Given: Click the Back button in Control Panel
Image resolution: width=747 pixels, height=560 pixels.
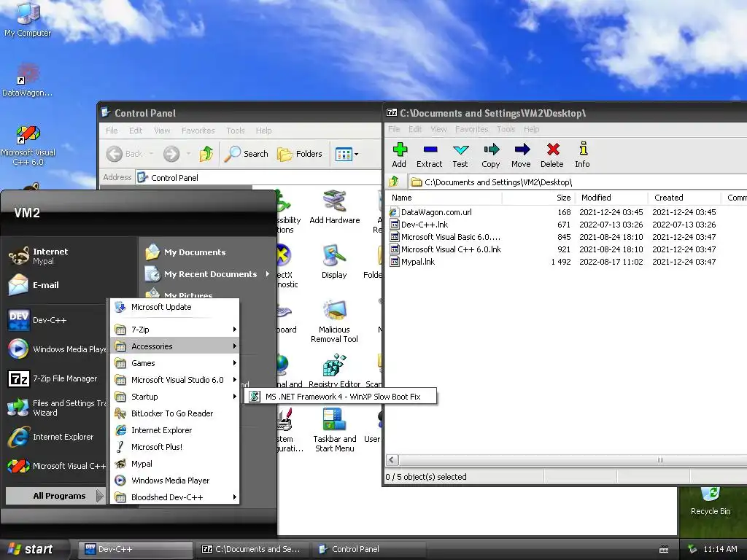Looking at the screenshot, I should point(124,154).
